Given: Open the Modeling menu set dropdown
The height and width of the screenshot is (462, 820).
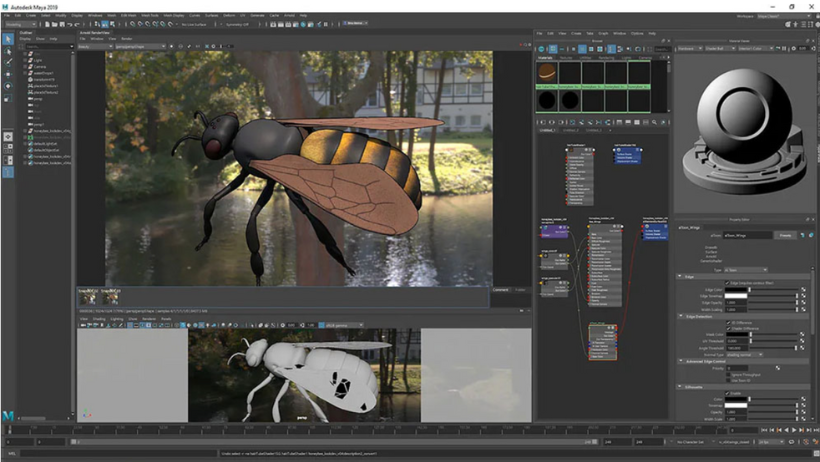Looking at the screenshot, I should [x=20, y=24].
